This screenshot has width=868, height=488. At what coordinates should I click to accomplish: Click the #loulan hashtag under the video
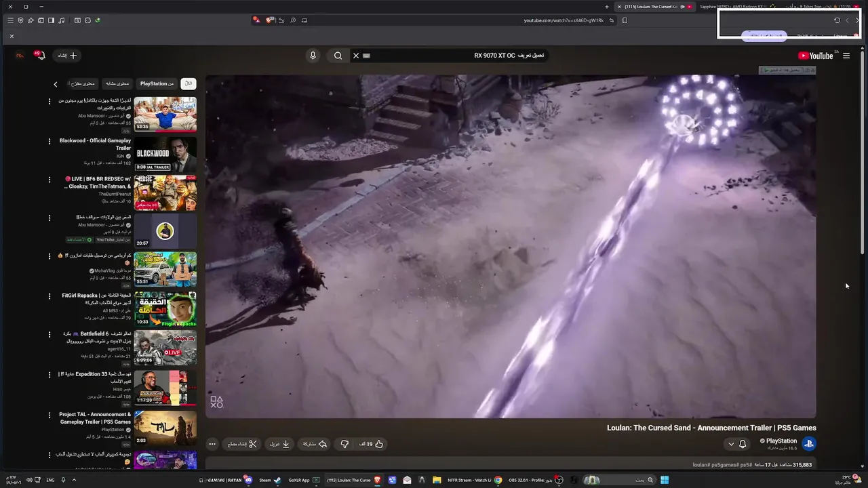pyautogui.click(x=702, y=465)
